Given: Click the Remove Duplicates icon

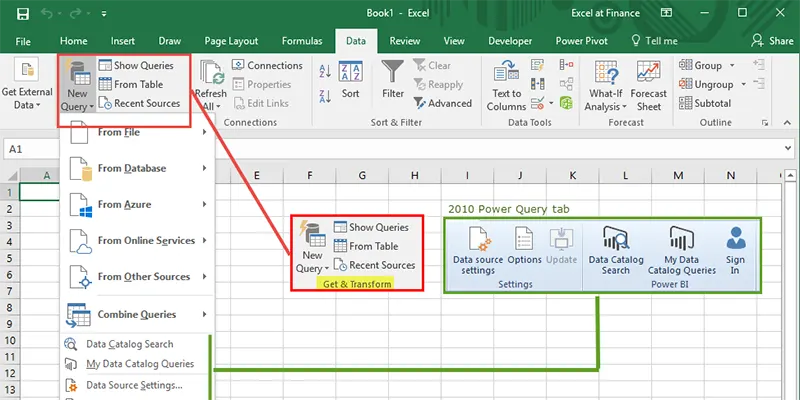Looking at the screenshot, I should [x=537, y=84].
